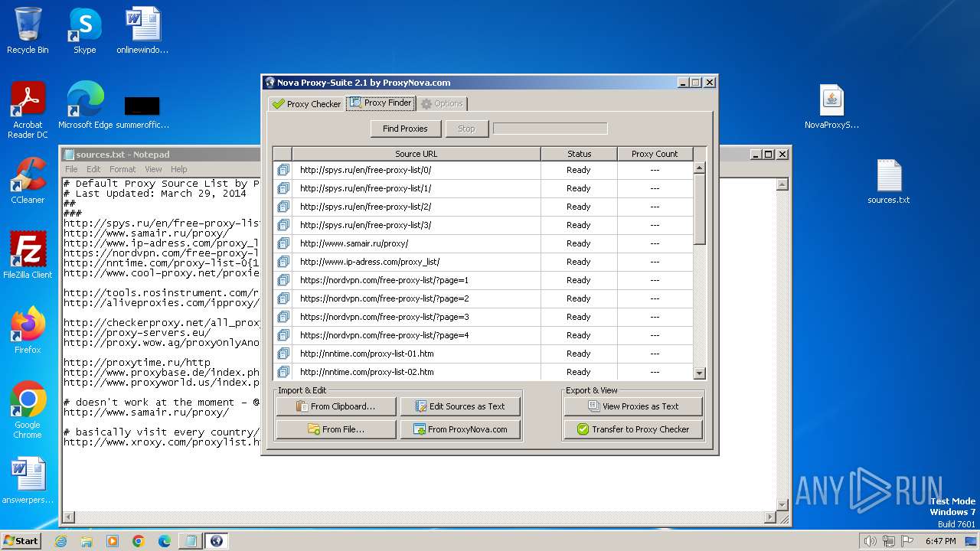The image size is (980, 551).
Task: Open the View menu in Notepad
Action: pos(153,169)
